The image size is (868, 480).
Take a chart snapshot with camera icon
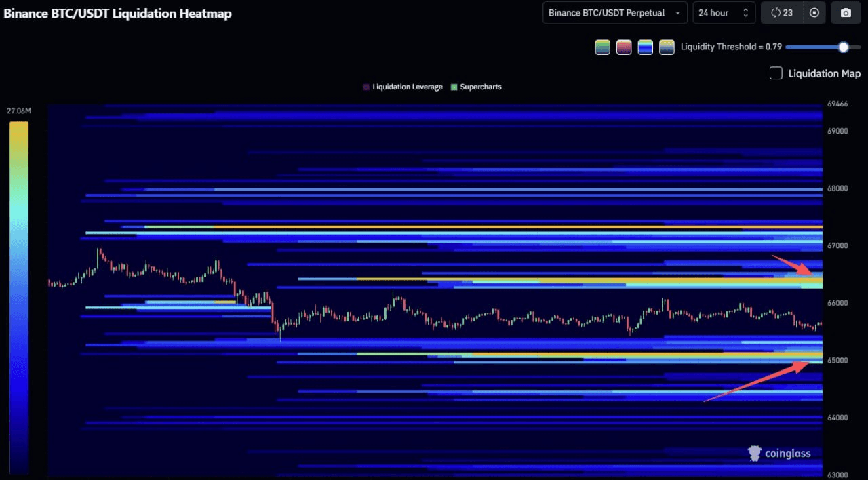846,13
